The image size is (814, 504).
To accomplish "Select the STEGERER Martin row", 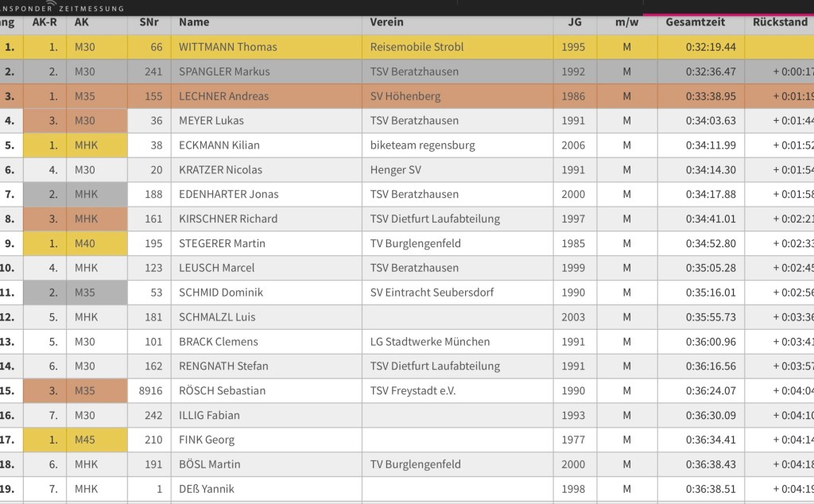I will pos(222,243).
